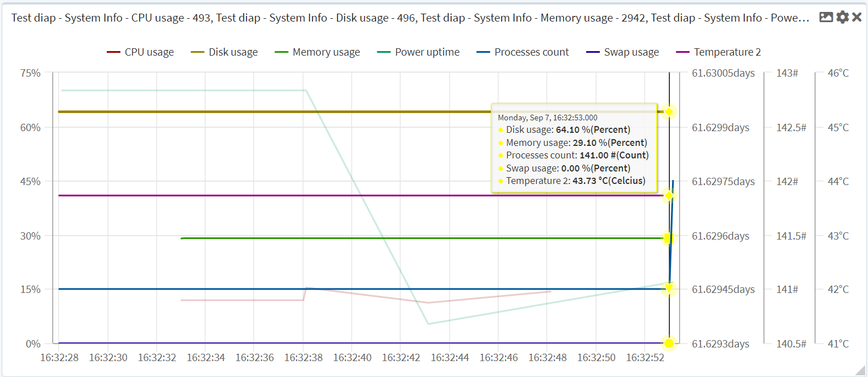Click the Temperature 2 magenta legend line
The image size is (868, 377).
(682, 52)
